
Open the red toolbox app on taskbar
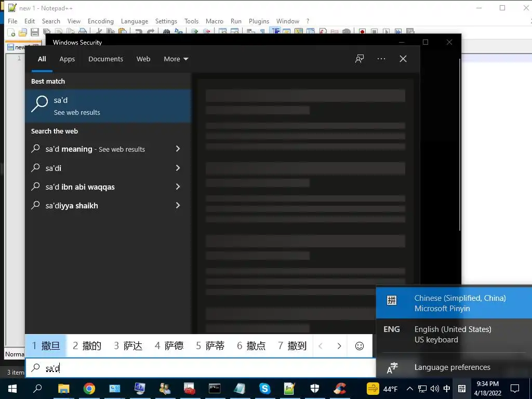(189, 389)
